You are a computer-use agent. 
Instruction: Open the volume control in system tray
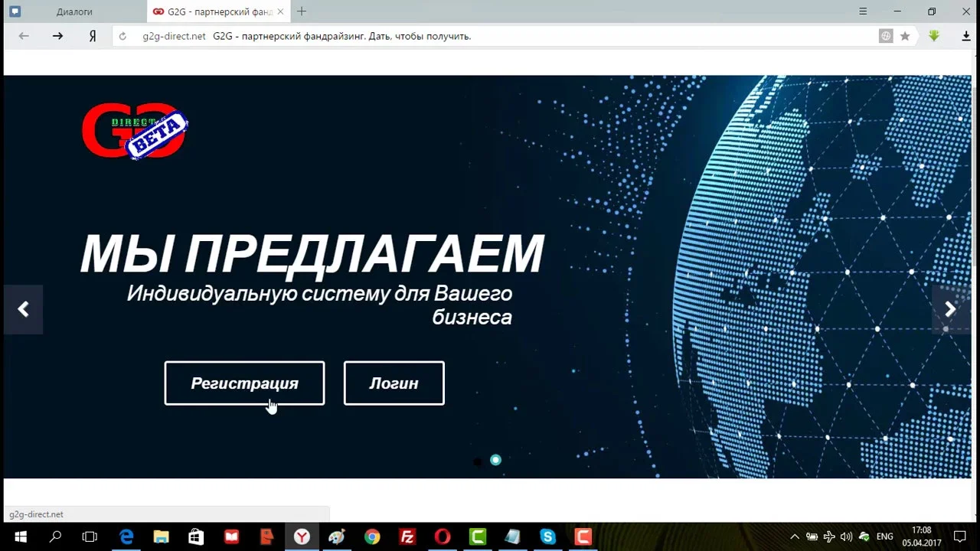pos(846,536)
